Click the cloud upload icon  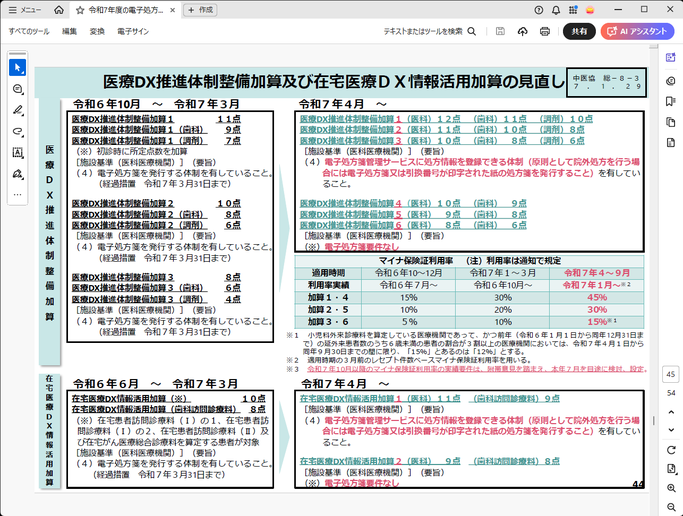click(x=522, y=31)
